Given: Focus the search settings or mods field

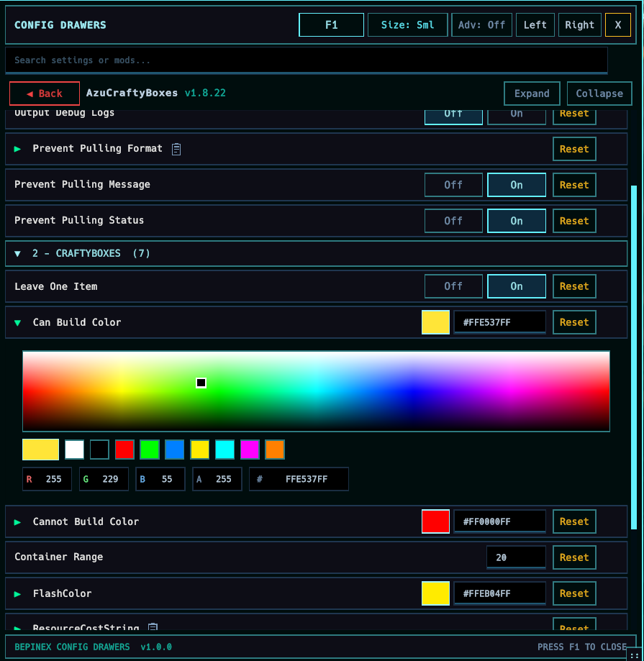Looking at the screenshot, I should coord(307,60).
